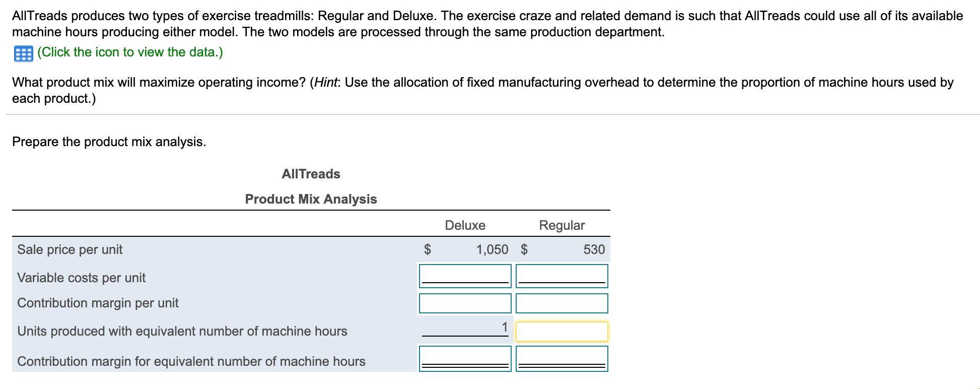Viewport: 980px width, 389px height.
Task: Click the AllTreads table title
Action: pos(311,174)
